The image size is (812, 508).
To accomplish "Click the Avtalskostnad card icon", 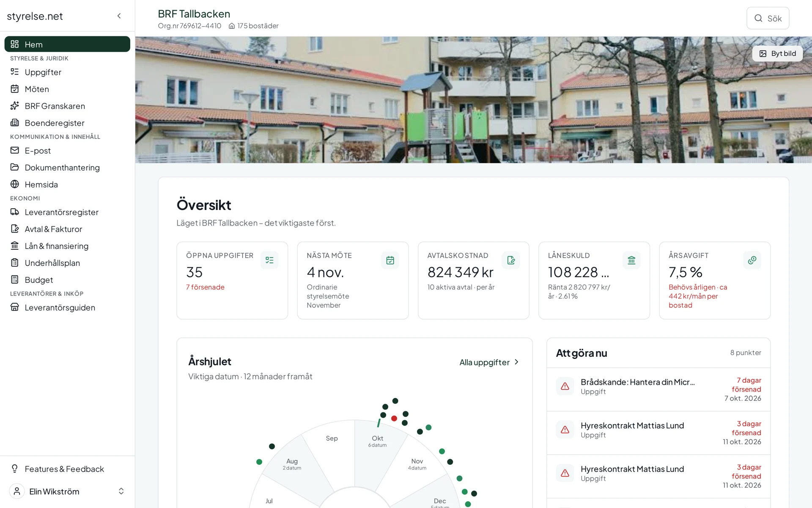I will [511, 260].
